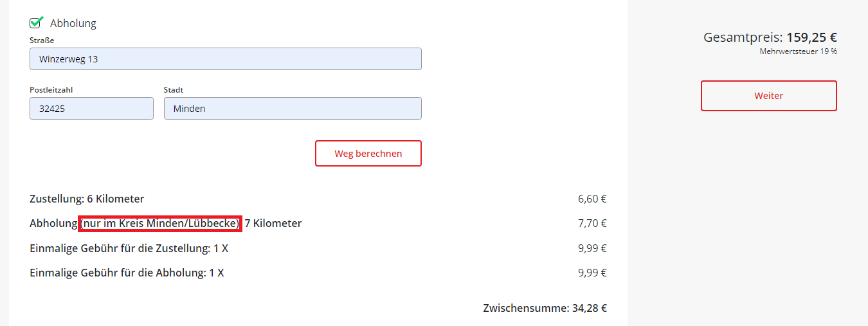
Task: Uncheck the Abholung checkbox
Action: pos(36,23)
